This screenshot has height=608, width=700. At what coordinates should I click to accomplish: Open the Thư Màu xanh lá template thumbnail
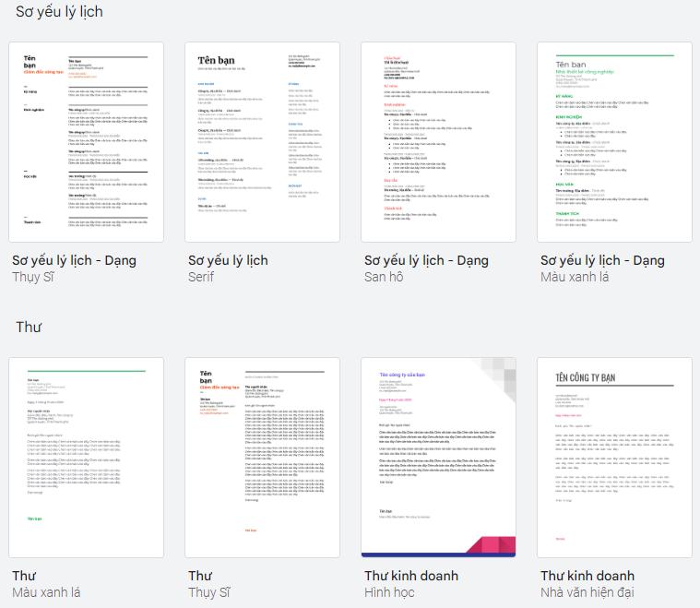(86, 458)
